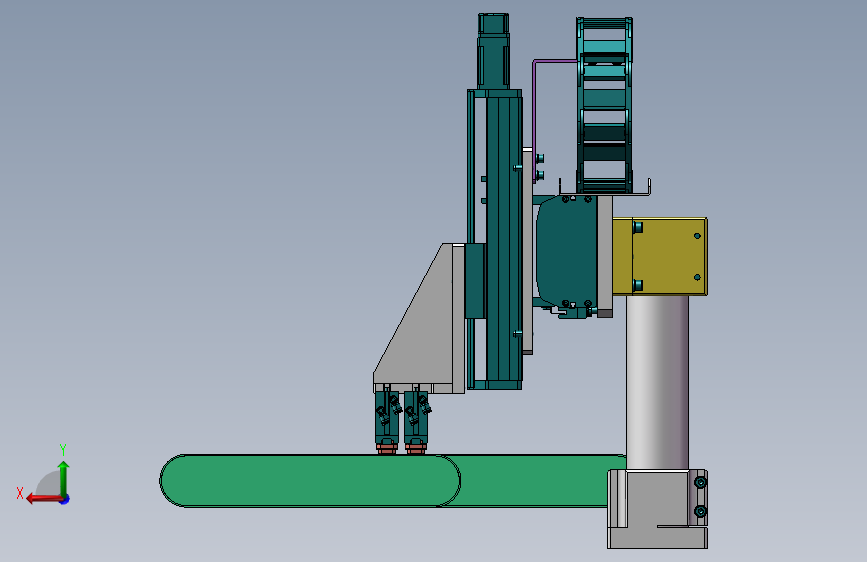Image resolution: width=867 pixels, height=562 pixels.
Task: Click the red X axis arrow of the triad
Action: 43,499
